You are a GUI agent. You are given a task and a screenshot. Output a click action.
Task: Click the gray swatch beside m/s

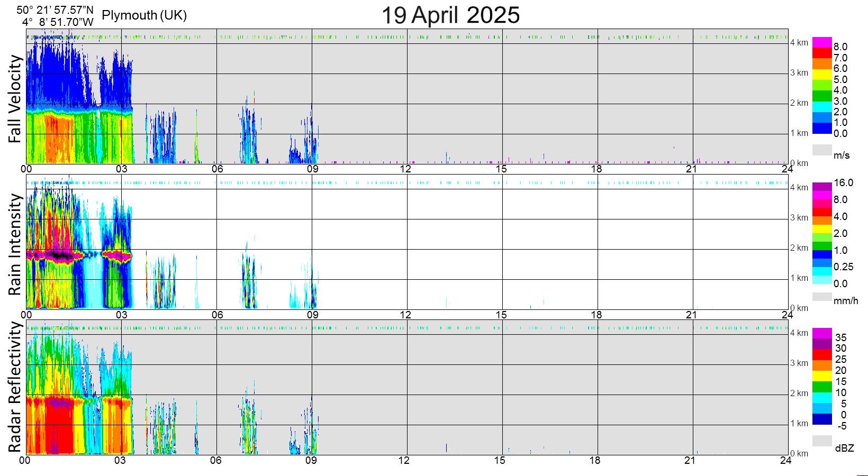822,150
